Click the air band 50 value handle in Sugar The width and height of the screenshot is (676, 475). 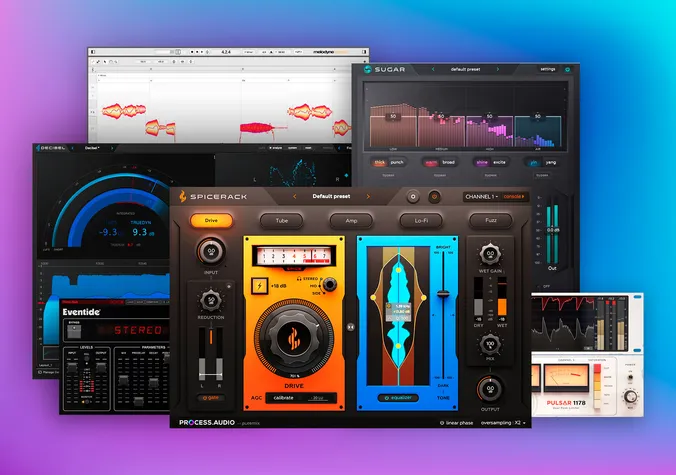[538, 116]
